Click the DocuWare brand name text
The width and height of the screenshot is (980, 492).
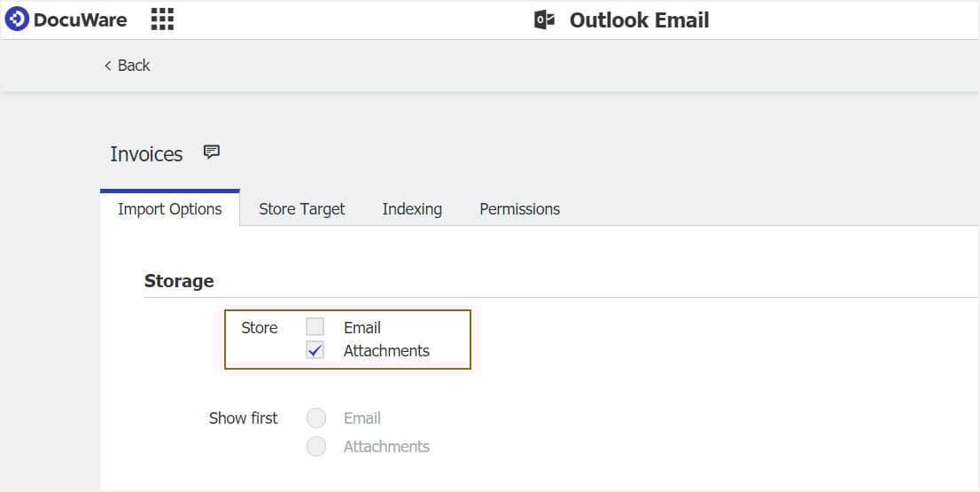pyautogui.click(x=80, y=20)
